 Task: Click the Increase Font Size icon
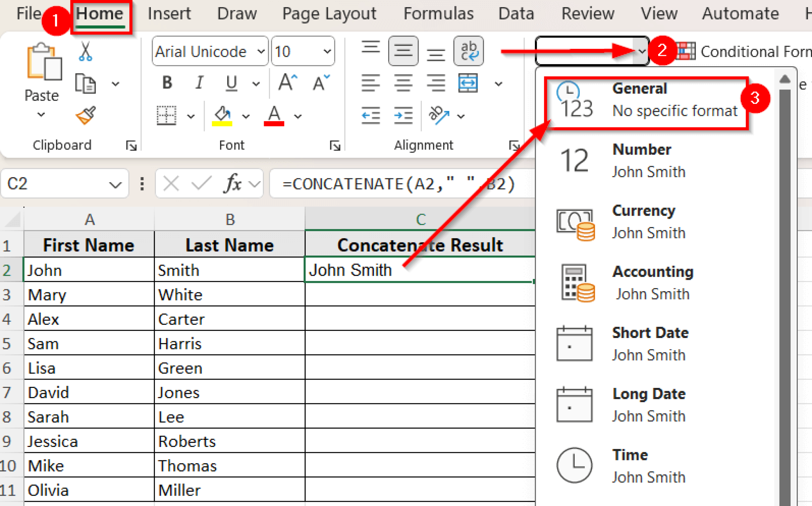[287, 83]
